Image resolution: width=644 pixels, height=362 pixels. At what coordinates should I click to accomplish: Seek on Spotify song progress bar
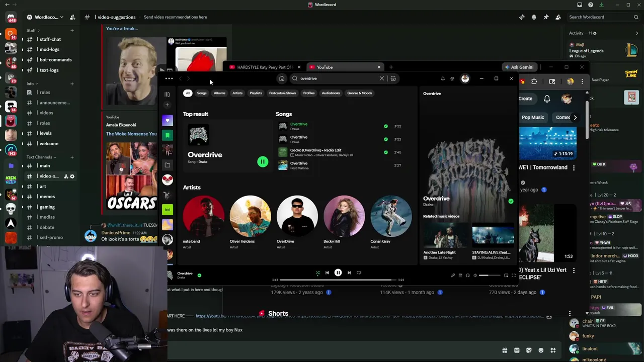(x=338, y=280)
